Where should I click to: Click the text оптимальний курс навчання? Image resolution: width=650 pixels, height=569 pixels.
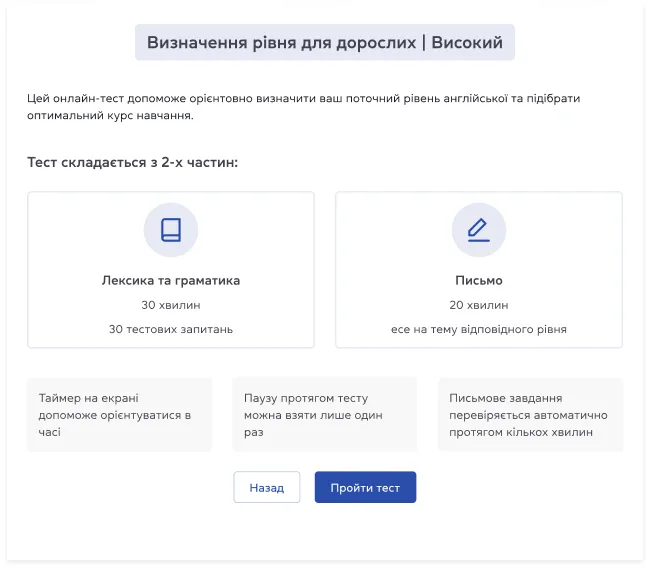(110, 115)
